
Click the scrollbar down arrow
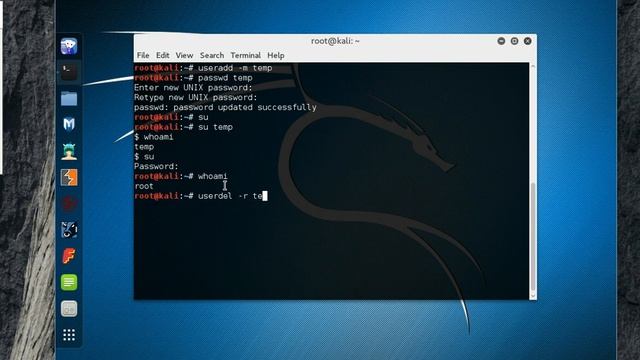click(533, 296)
